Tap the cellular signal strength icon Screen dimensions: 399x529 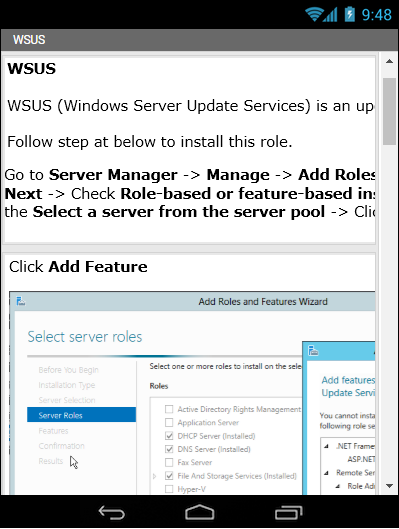(x=331, y=15)
